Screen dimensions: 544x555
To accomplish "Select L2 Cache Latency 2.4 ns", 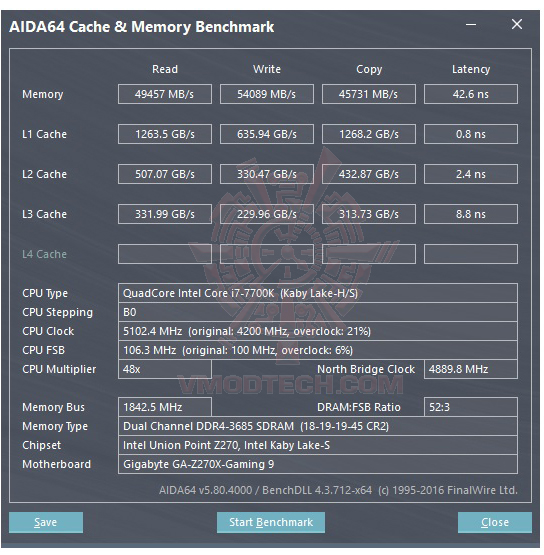I will click(471, 174).
